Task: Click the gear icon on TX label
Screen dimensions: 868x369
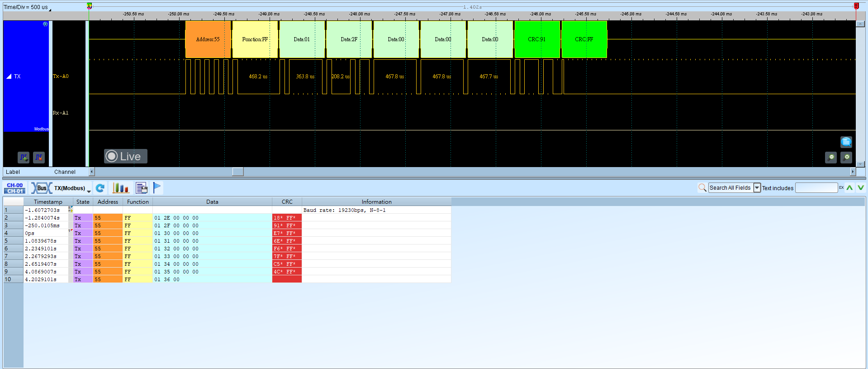Action: [x=45, y=24]
